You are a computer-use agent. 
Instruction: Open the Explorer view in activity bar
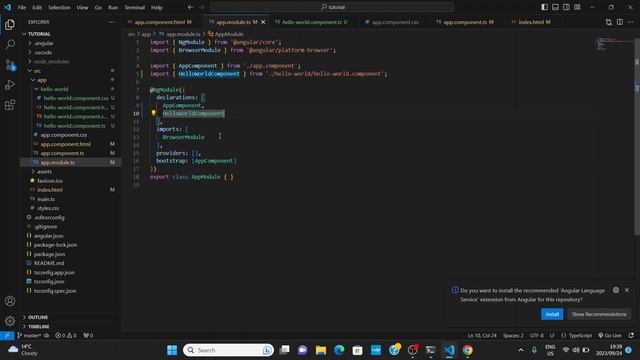[10, 25]
